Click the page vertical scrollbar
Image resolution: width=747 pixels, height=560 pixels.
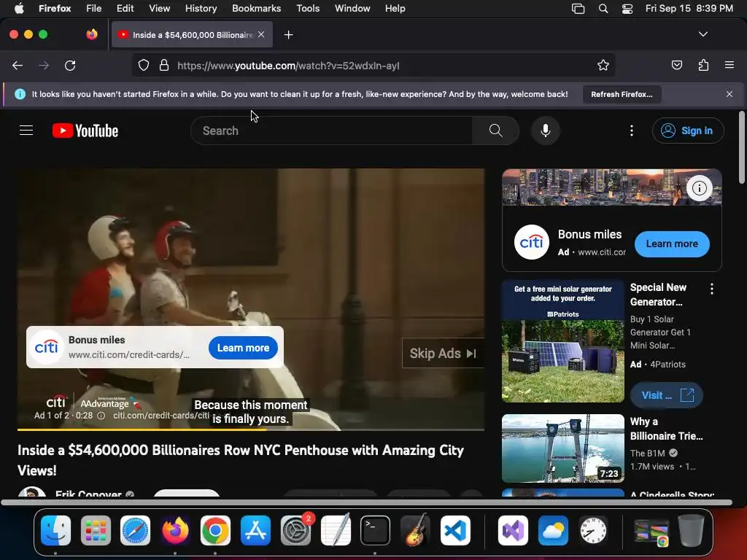coord(741,147)
